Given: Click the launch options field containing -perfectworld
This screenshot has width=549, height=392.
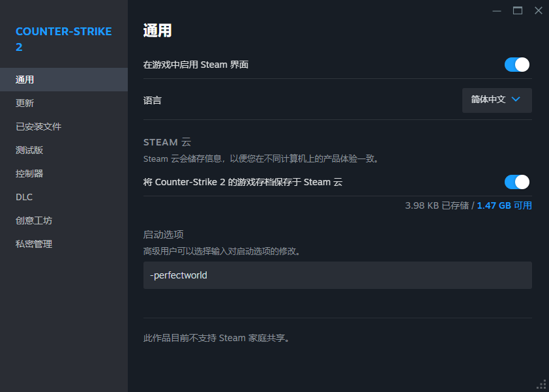Looking at the screenshot, I should coord(338,275).
